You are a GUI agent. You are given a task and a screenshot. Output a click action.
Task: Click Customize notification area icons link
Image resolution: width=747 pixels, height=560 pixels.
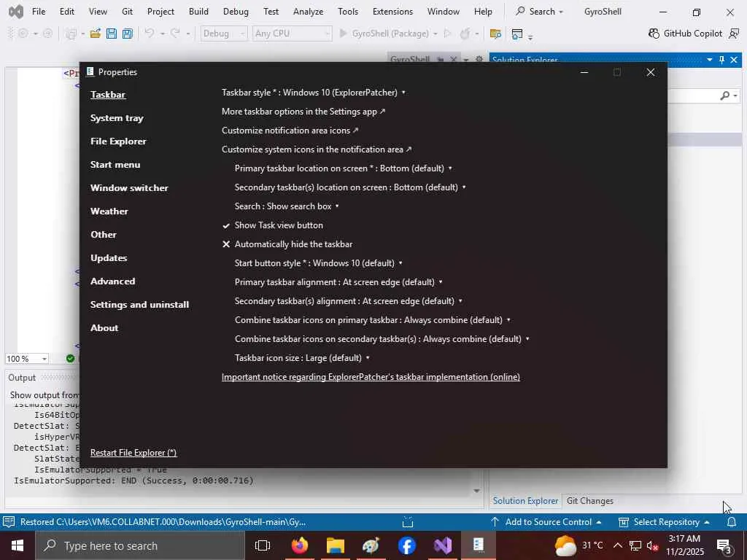290,131
